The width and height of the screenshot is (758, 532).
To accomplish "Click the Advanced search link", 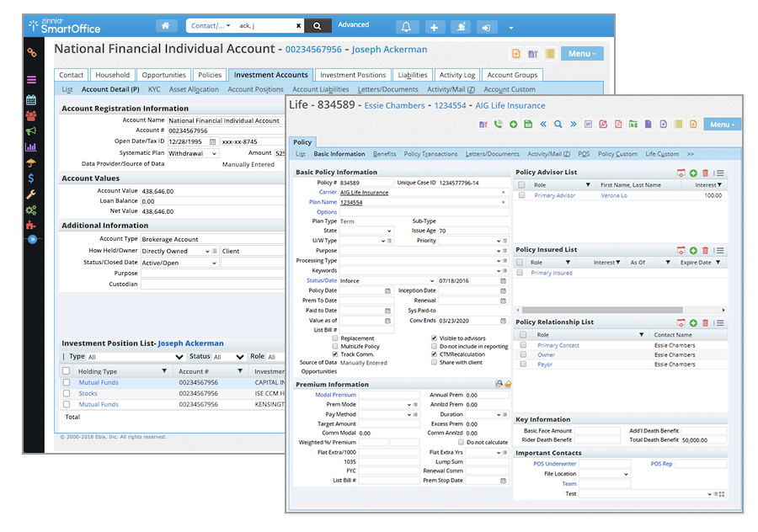I will point(354,24).
